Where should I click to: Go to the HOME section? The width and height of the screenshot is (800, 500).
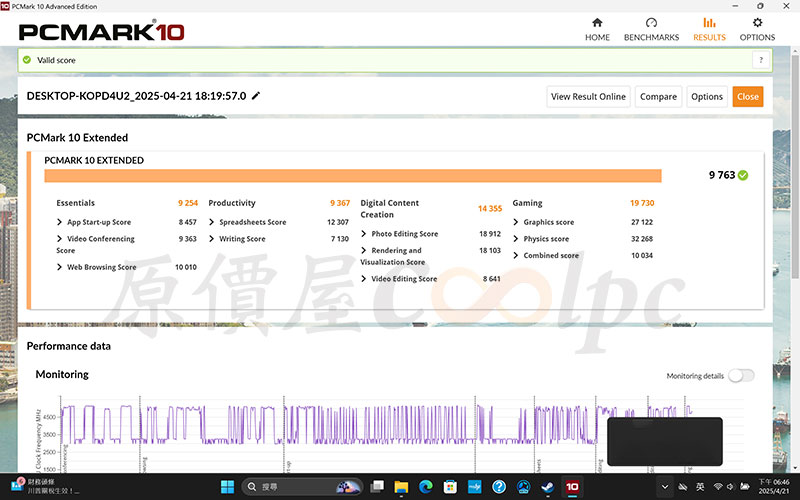point(597,29)
